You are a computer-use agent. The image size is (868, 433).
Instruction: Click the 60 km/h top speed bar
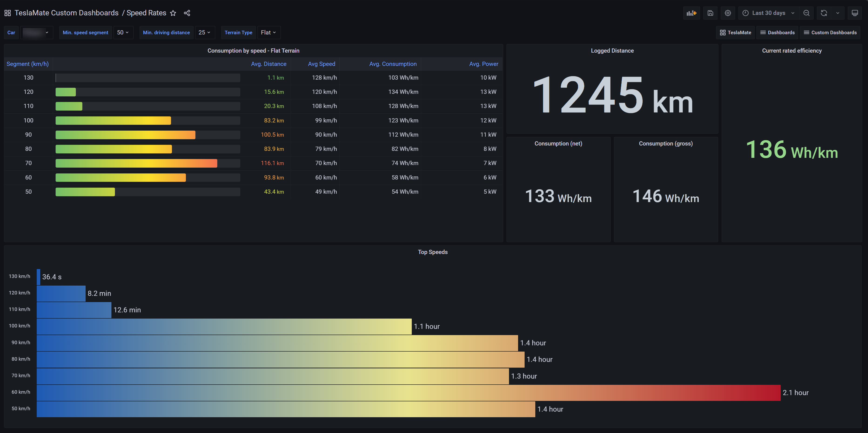pos(408,393)
